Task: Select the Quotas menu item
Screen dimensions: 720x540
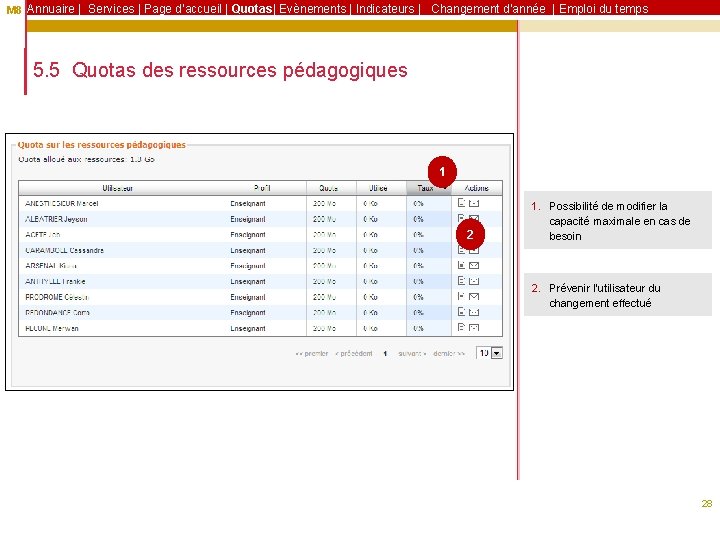Action: pos(252,9)
